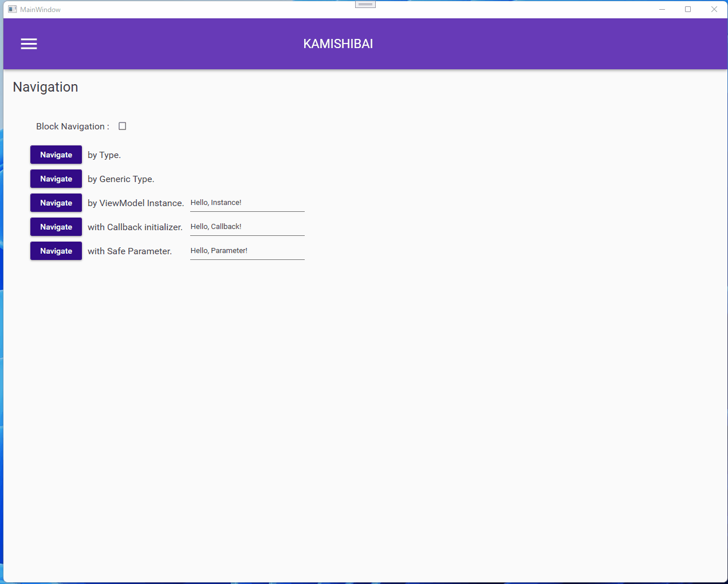Click the KAMISHIBAI title text
728x584 pixels.
pyautogui.click(x=338, y=44)
